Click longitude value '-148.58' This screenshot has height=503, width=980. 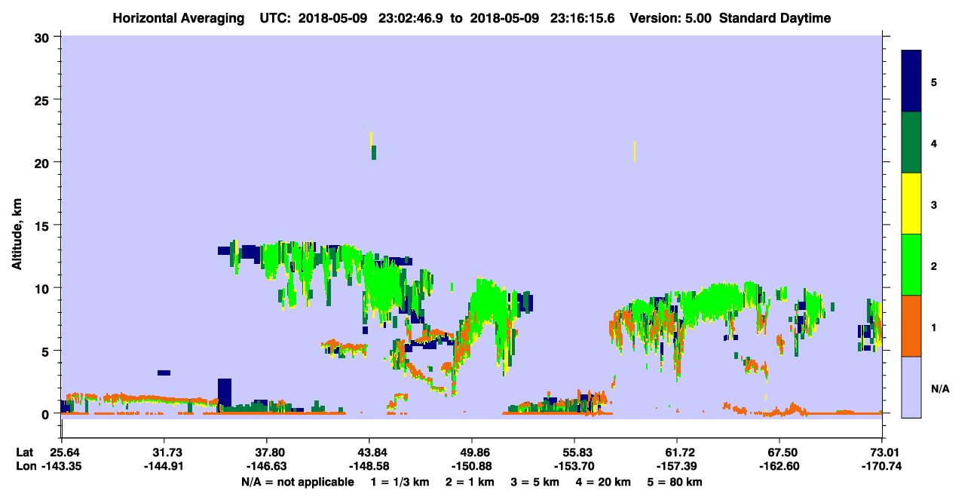(369, 465)
